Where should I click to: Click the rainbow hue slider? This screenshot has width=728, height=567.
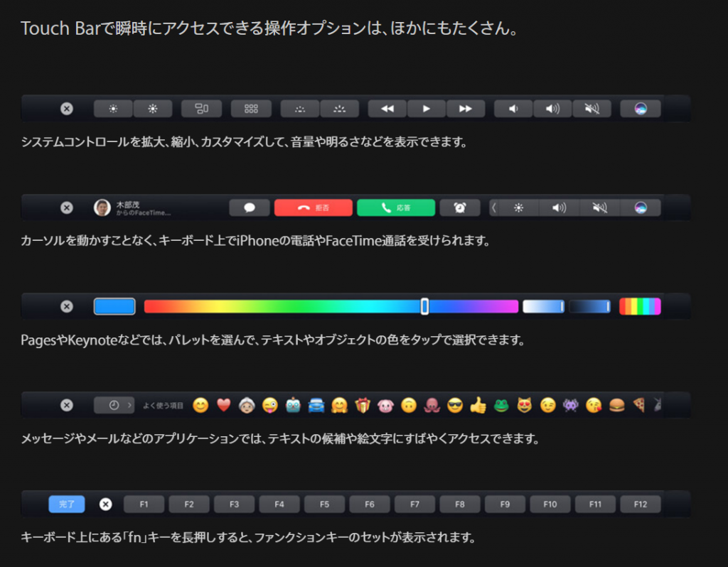331,306
